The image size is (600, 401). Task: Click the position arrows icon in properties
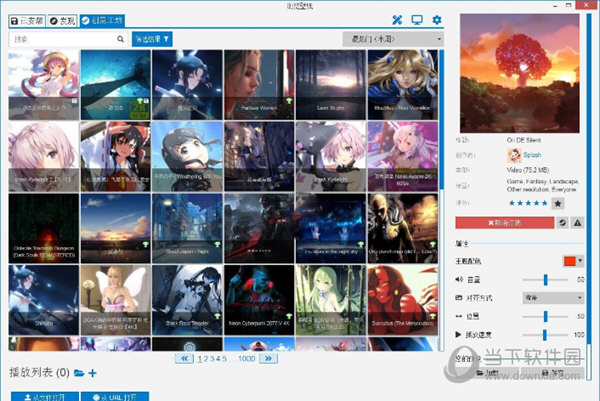point(459,316)
